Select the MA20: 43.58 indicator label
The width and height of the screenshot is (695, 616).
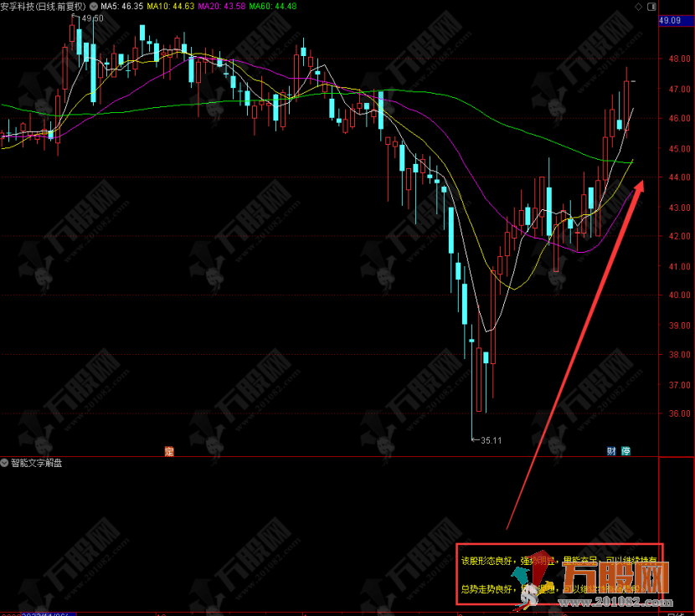coord(222,7)
